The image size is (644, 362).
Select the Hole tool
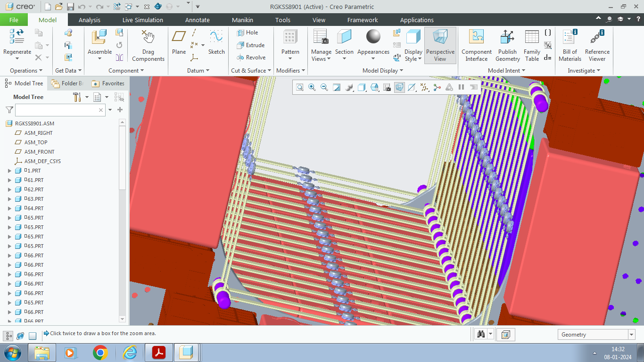click(x=248, y=33)
